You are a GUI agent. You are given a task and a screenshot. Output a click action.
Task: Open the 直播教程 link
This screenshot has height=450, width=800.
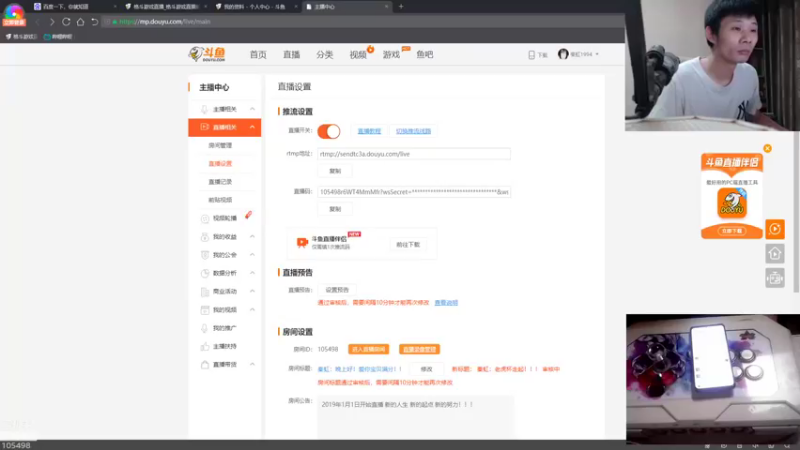pyautogui.click(x=369, y=131)
